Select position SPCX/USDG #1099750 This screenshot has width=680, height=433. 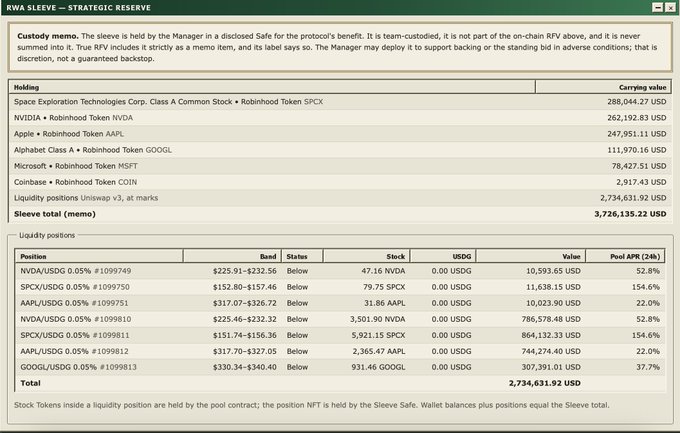(x=340, y=287)
